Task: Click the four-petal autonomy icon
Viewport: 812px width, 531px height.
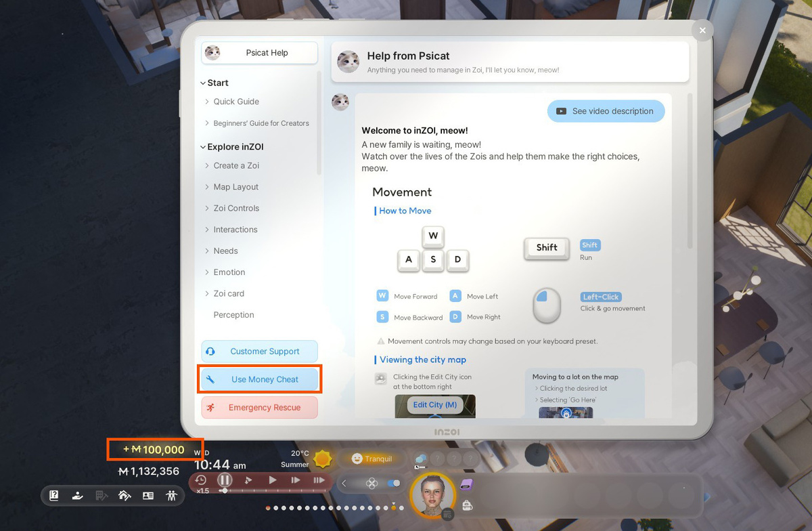Action: click(371, 484)
